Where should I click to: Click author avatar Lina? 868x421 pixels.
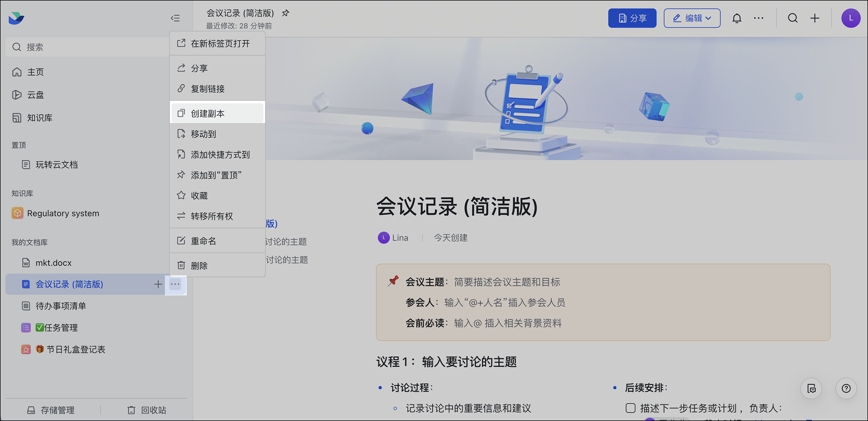(x=384, y=238)
